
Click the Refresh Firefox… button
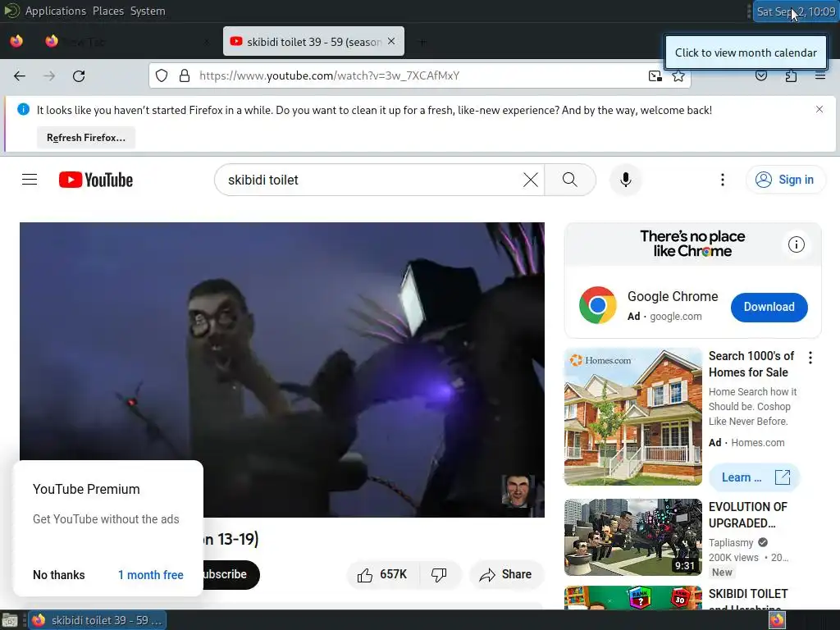(86, 138)
